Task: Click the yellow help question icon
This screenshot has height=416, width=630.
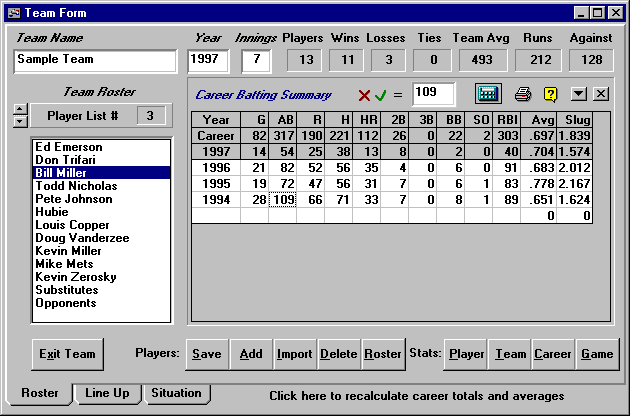Action: (x=550, y=95)
